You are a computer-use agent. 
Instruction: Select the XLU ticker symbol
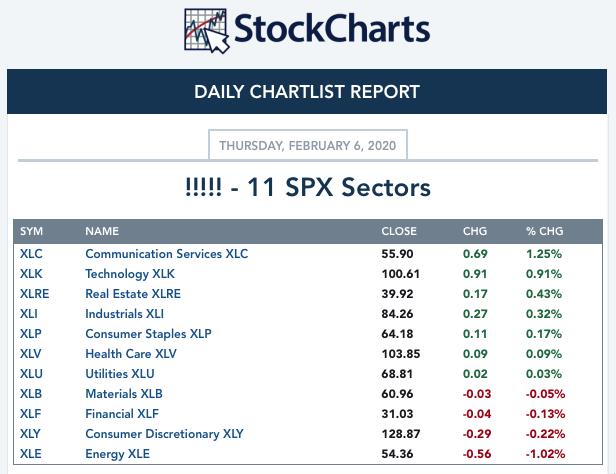tap(31, 374)
